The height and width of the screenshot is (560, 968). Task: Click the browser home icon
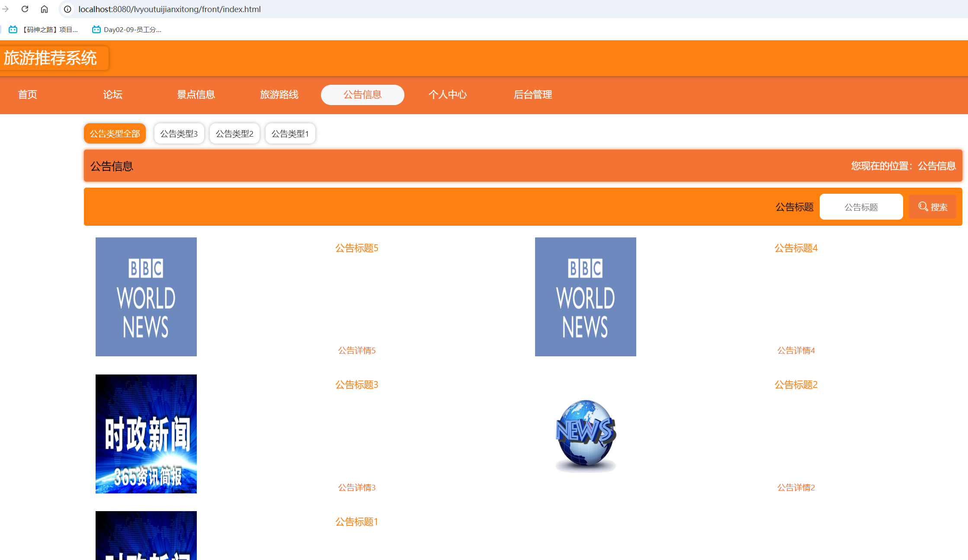coord(44,9)
